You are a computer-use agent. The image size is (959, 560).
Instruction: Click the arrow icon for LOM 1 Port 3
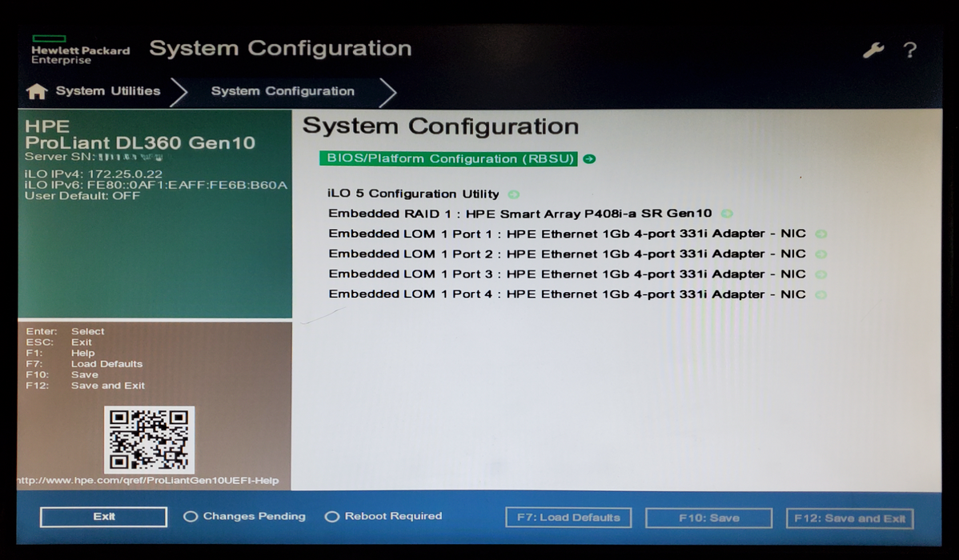[x=821, y=274]
